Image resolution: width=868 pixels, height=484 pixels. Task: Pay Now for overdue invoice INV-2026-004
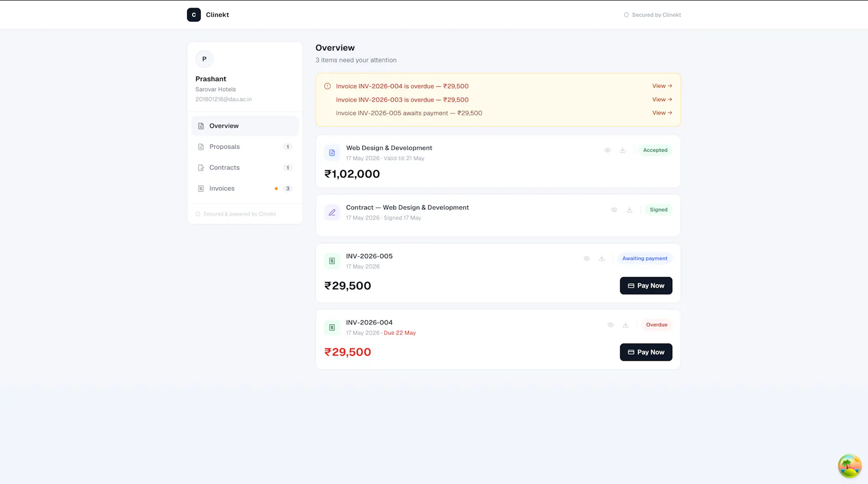click(x=646, y=352)
